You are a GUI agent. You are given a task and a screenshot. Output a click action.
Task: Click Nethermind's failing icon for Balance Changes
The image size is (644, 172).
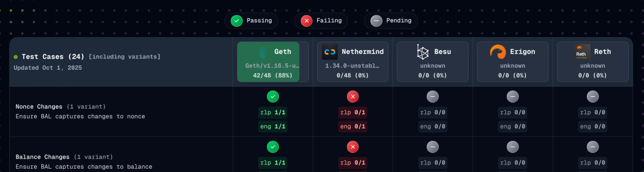point(353,147)
